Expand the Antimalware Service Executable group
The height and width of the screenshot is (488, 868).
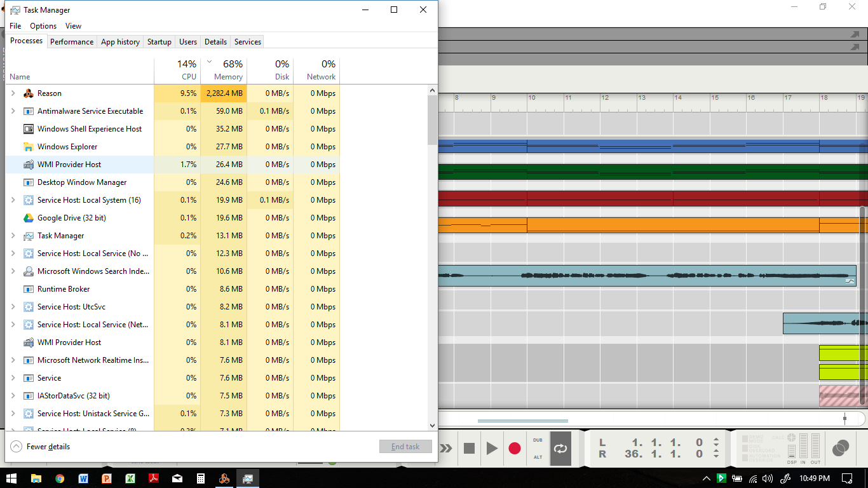(x=13, y=111)
